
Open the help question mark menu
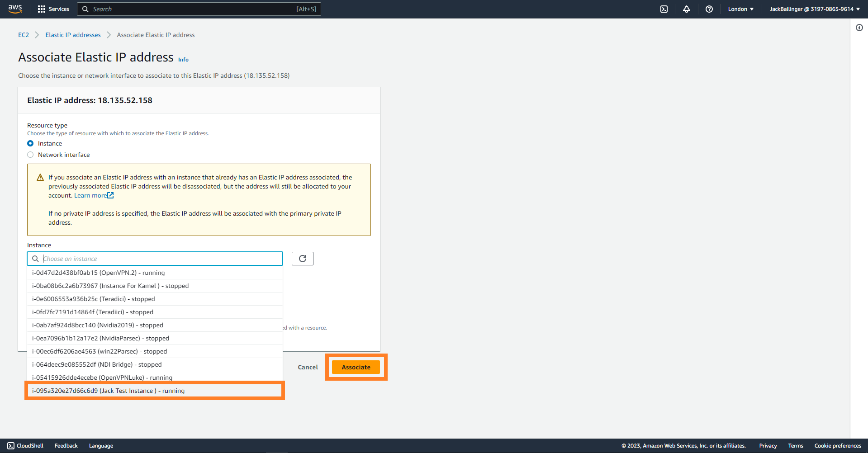[709, 9]
